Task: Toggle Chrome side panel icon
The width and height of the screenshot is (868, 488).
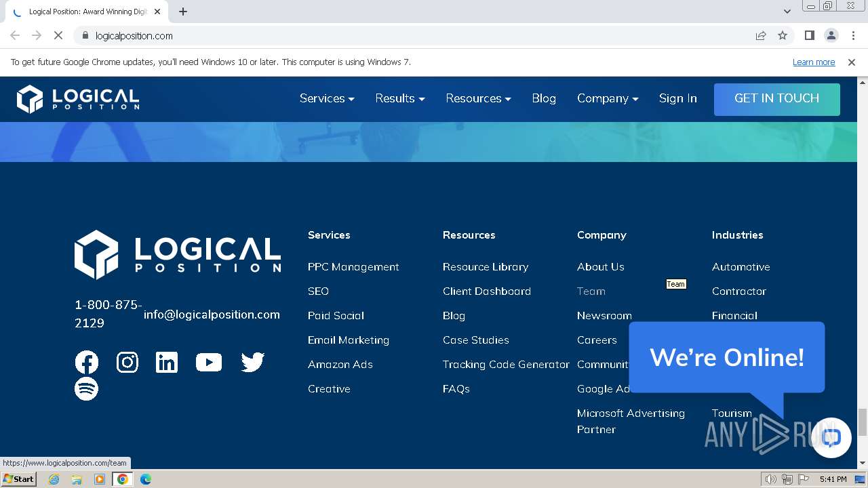Action: [809, 35]
